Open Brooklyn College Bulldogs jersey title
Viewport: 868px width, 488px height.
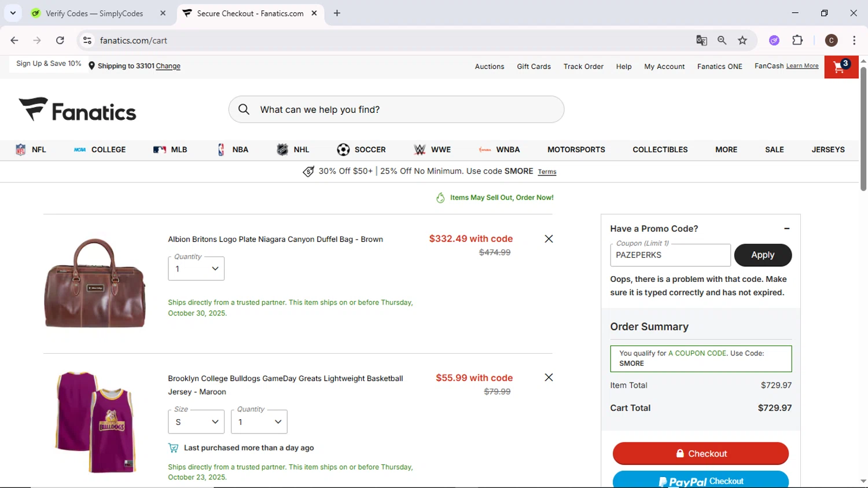pyautogui.click(x=285, y=385)
